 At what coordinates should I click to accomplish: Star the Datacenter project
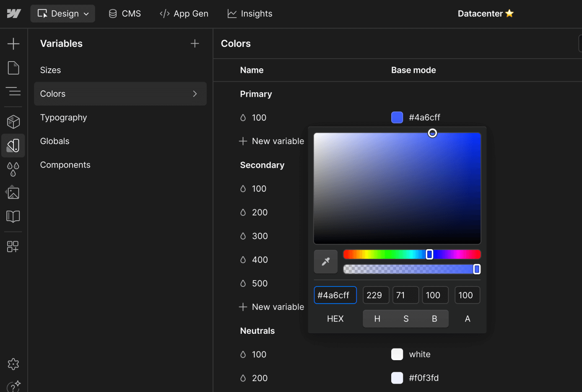pyautogui.click(x=509, y=13)
